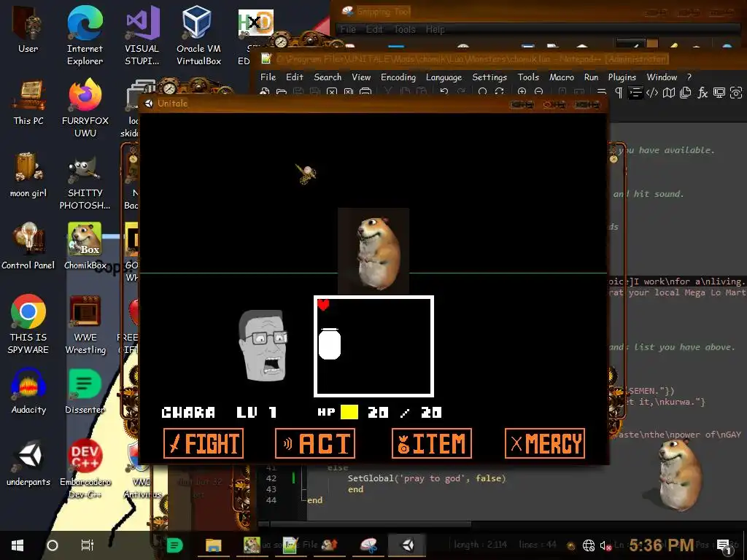Select the Internet Explorer desktop icon
The image size is (747, 560).
85,36
